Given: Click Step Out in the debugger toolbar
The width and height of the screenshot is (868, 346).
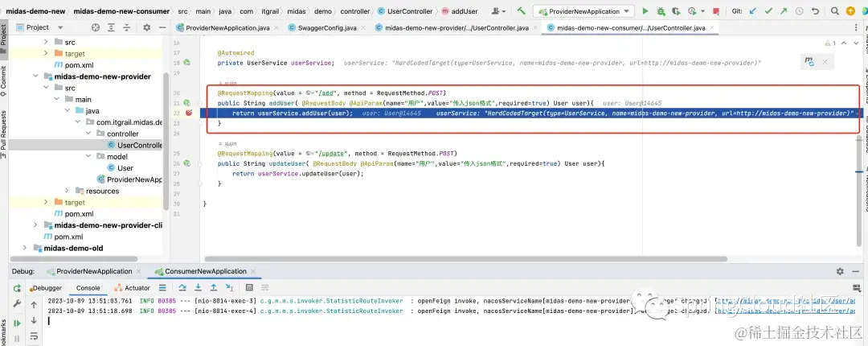Looking at the screenshot, I should point(214,287).
